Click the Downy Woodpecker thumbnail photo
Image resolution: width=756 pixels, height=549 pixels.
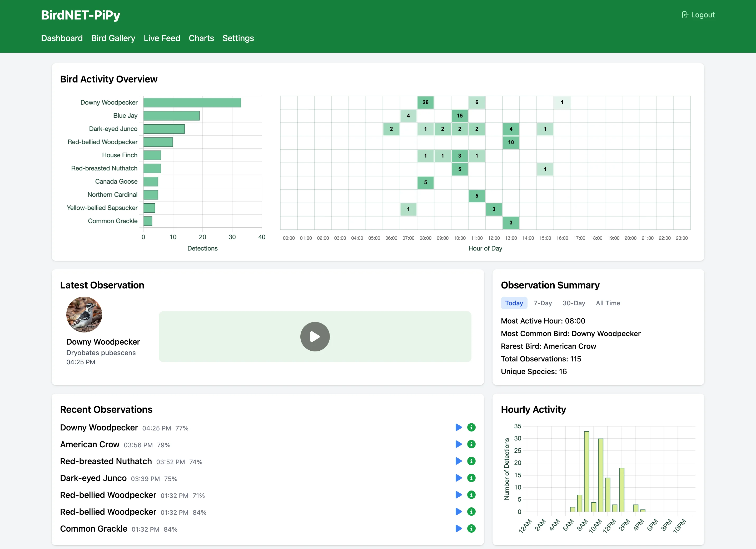point(84,315)
